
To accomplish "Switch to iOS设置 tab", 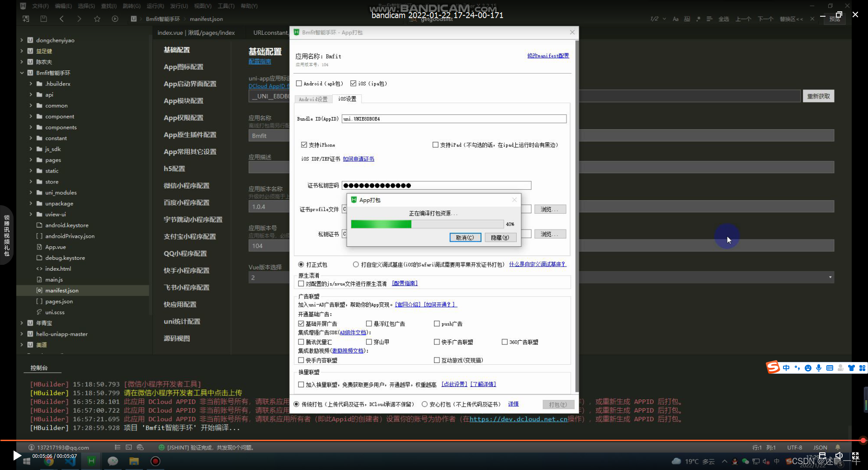I will [x=347, y=99].
